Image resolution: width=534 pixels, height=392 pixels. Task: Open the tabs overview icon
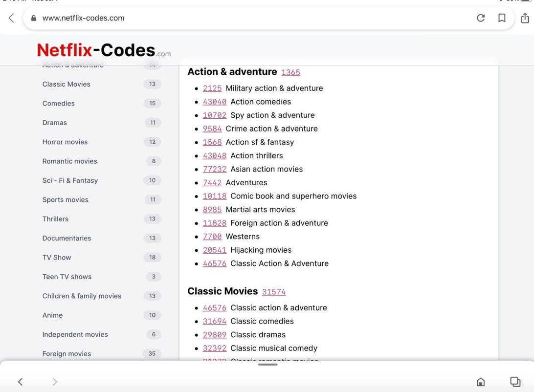(x=515, y=381)
